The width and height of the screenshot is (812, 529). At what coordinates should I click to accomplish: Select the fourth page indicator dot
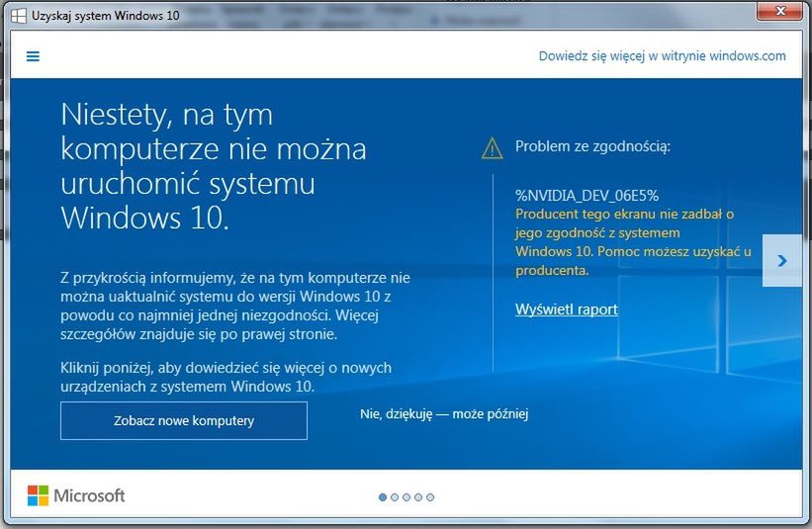[x=418, y=497]
